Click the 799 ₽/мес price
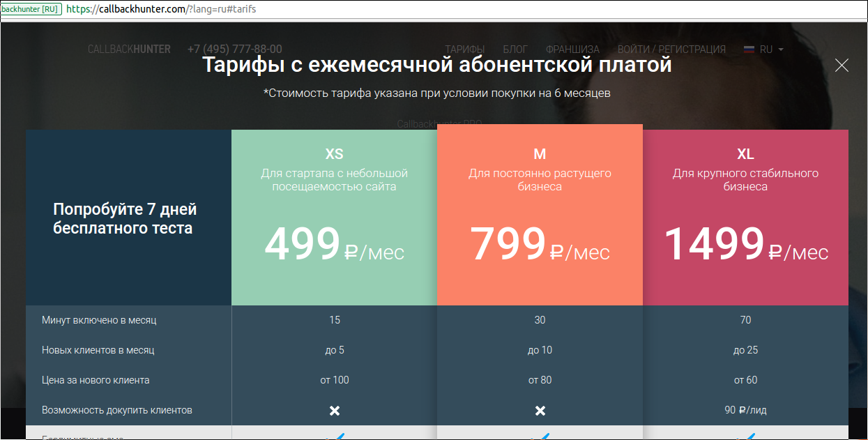This screenshot has width=868, height=440. [x=540, y=245]
